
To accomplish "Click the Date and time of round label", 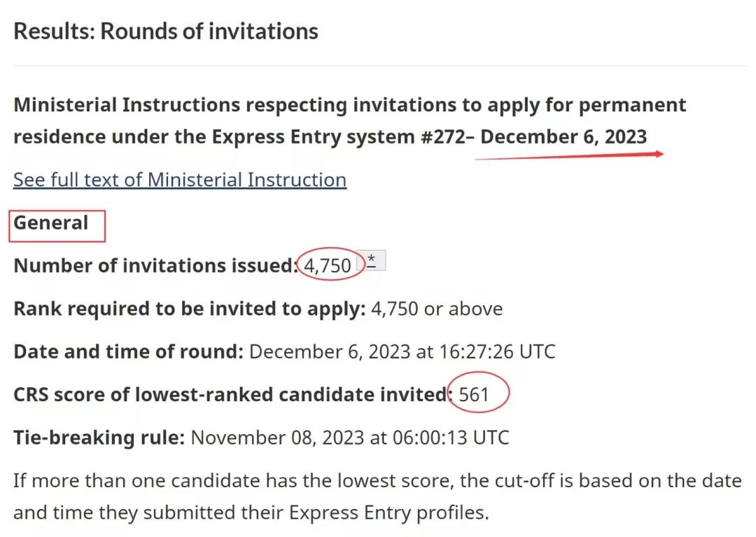I will coord(129,352).
